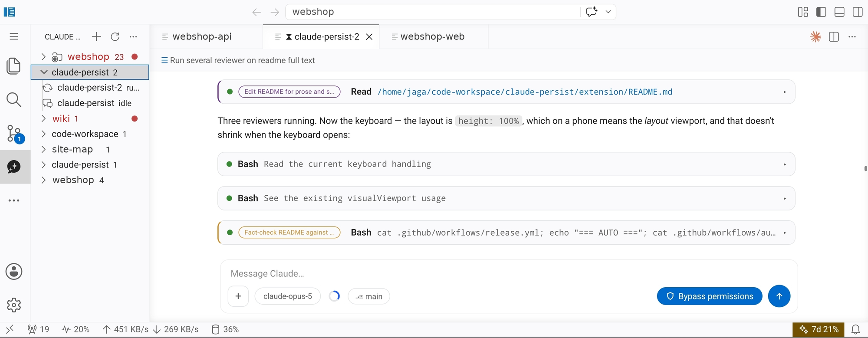Collapse the claude-persist 2 group
This screenshot has width=868, height=338.
pyautogui.click(x=43, y=72)
